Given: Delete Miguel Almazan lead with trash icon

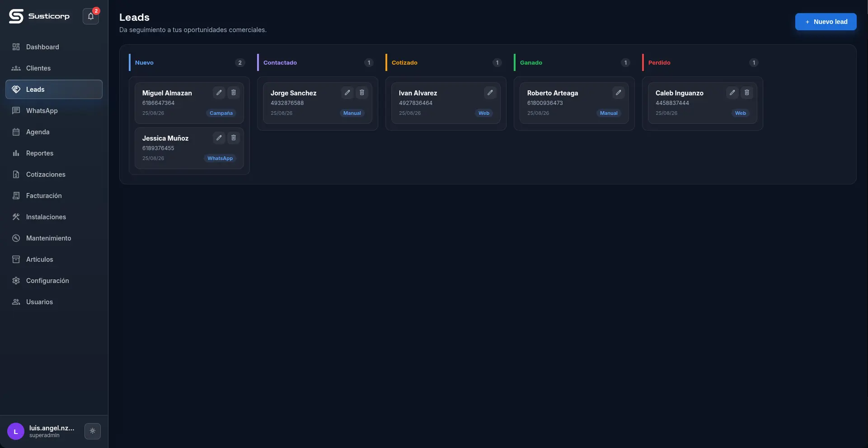Looking at the screenshot, I should click(x=234, y=93).
